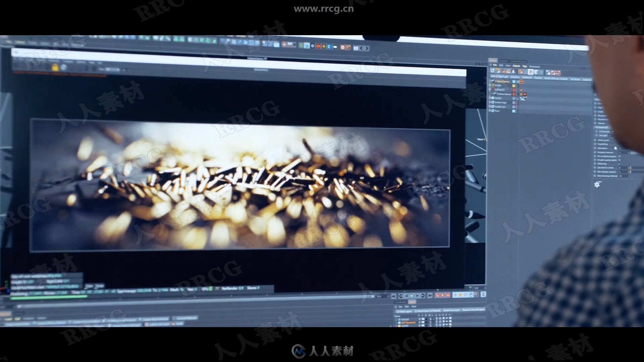Expand the LIGHTS object in tree
The height and width of the screenshot is (362, 644).
tap(490, 85)
